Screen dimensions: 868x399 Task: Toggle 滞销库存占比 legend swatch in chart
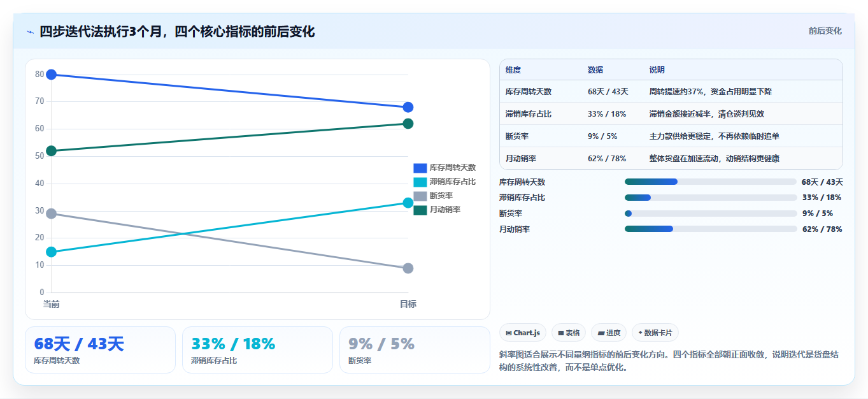(x=420, y=182)
